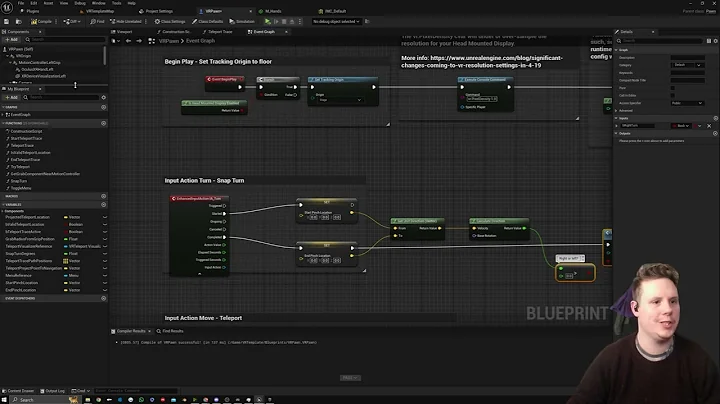Click the VRPawn breadcrumb
The image size is (720, 404).
pyautogui.click(x=169, y=41)
